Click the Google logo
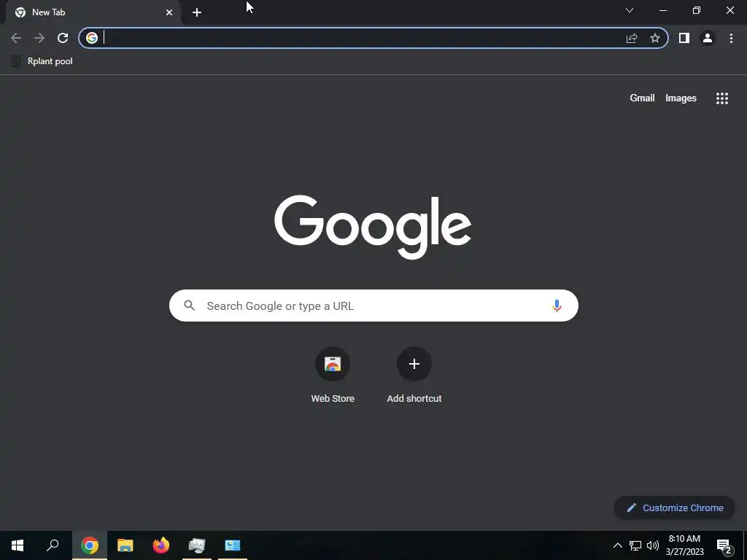Image resolution: width=747 pixels, height=560 pixels. click(x=373, y=227)
